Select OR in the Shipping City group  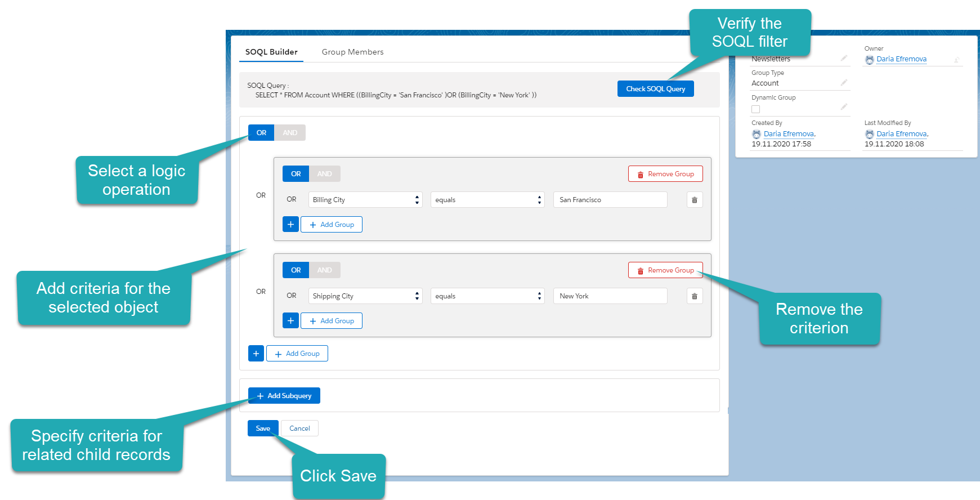(x=296, y=270)
